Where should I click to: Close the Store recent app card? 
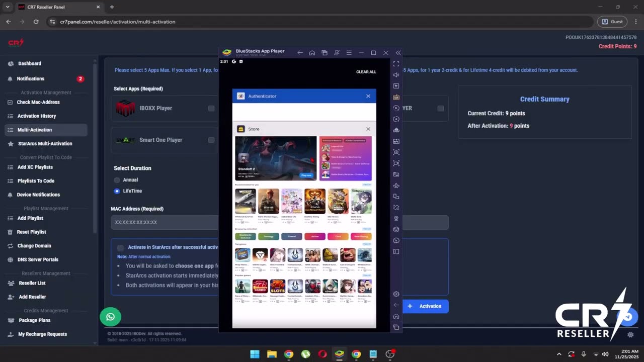[368, 129]
